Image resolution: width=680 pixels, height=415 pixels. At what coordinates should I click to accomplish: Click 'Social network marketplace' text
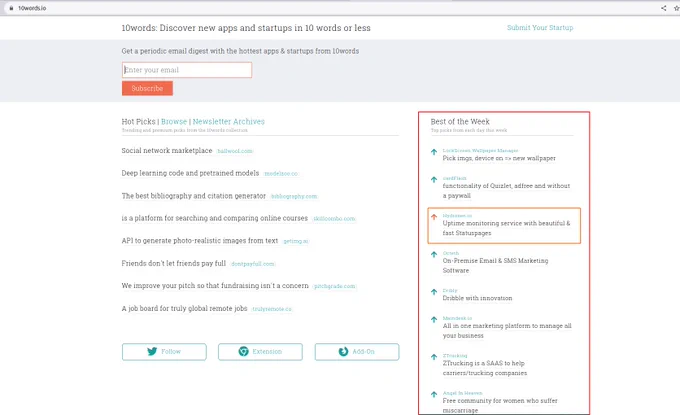[x=167, y=150]
